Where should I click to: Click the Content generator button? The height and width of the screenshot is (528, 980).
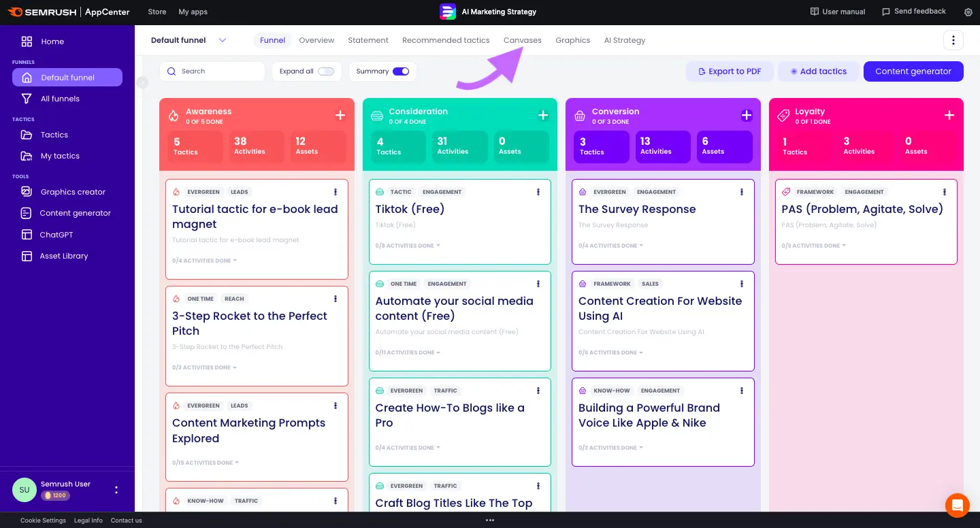tap(913, 71)
